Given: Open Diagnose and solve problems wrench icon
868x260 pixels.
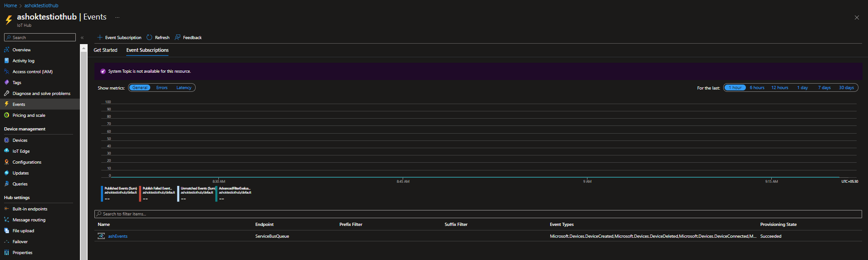Looking at the screenshot, I should tap(6, 93).
